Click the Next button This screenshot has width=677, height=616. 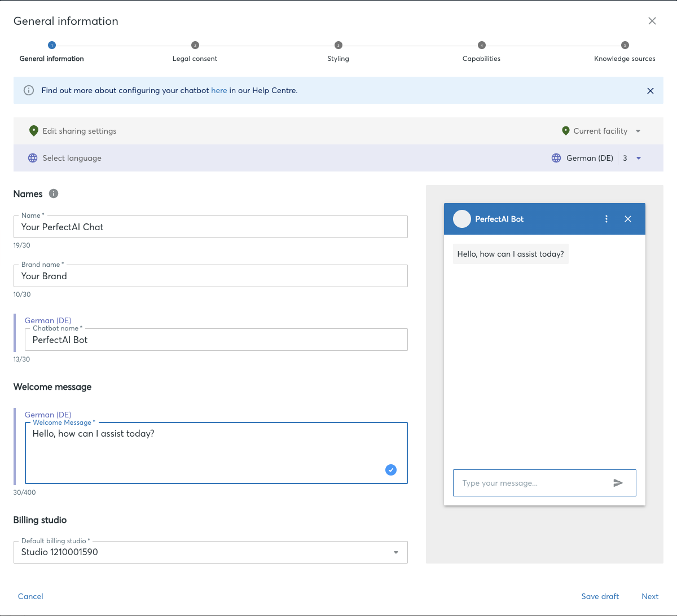tap(650, 596)
